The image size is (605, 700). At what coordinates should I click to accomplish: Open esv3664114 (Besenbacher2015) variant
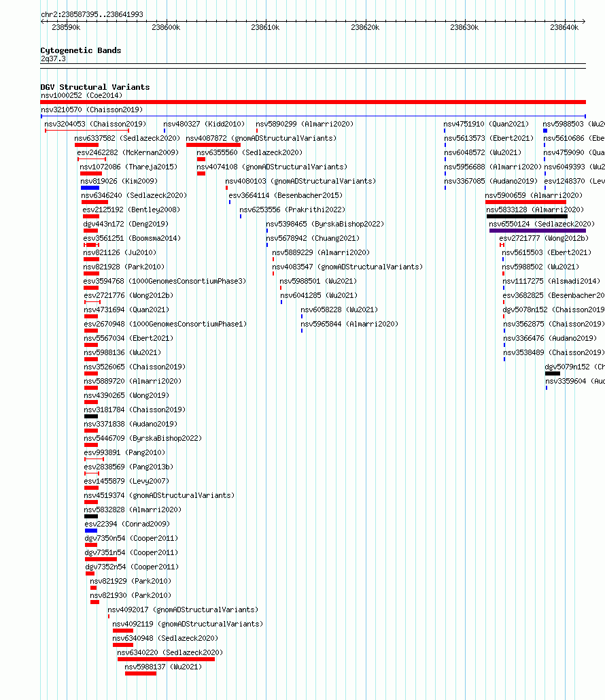click(x=286, y=195)
